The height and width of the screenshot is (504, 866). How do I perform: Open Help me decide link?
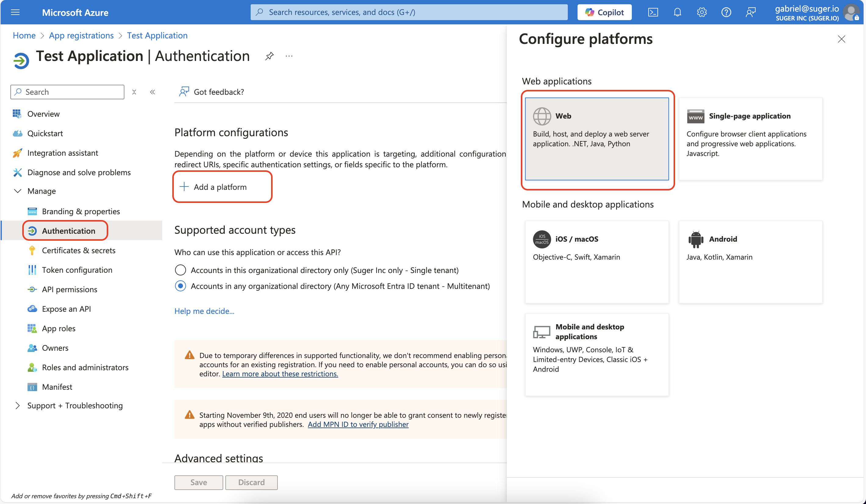204,311
